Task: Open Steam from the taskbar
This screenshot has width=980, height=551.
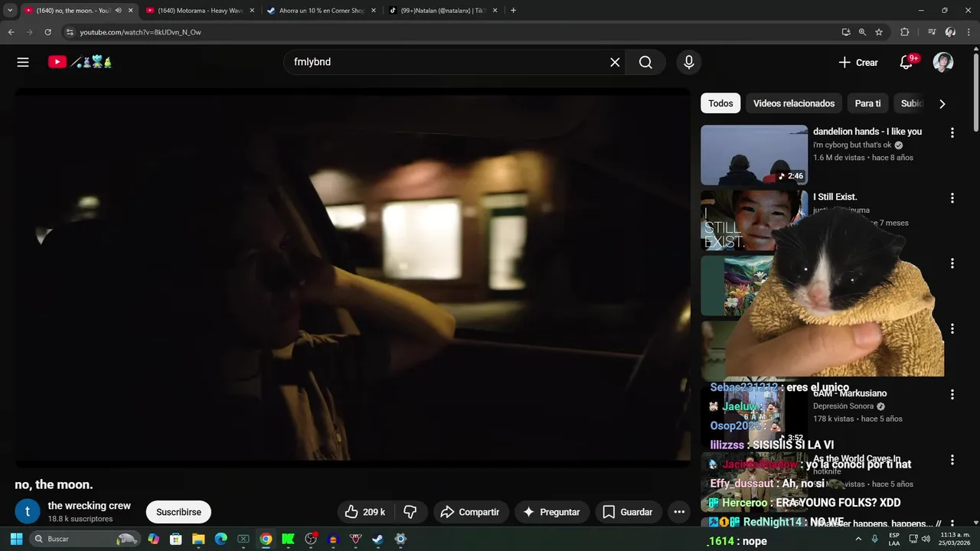Action: click(x=377, y=539)
